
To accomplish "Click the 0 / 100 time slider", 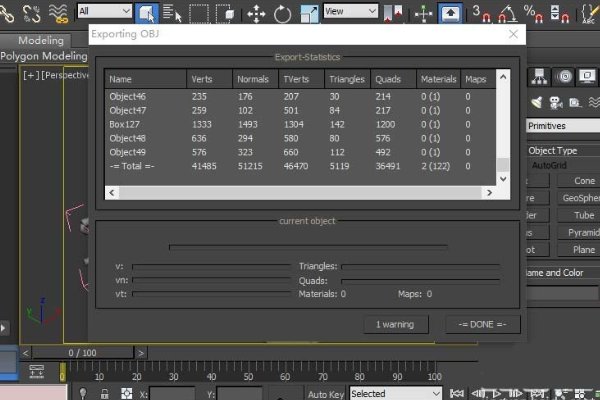I will coord(82,353).
